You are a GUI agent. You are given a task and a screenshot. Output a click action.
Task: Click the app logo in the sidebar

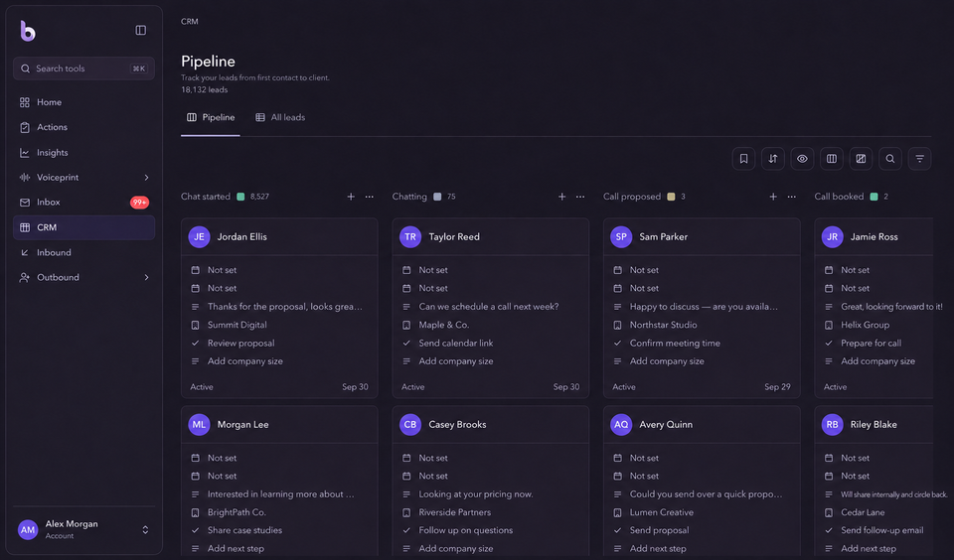pyautogui.click(x=28, y=31)
